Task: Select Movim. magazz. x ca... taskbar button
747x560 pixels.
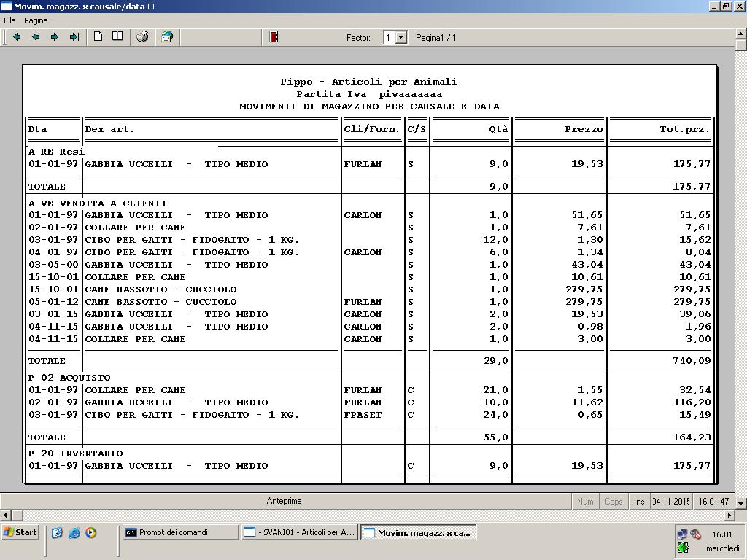Action: coord(418,532)
